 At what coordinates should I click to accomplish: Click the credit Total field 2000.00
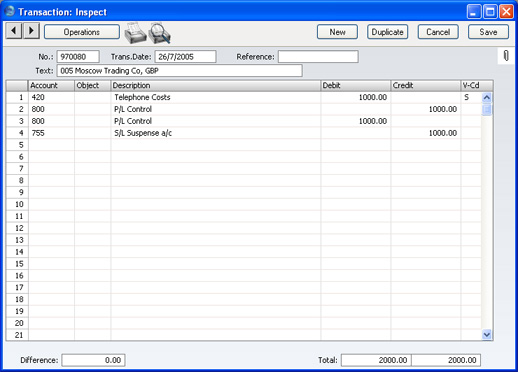point(446,360)
